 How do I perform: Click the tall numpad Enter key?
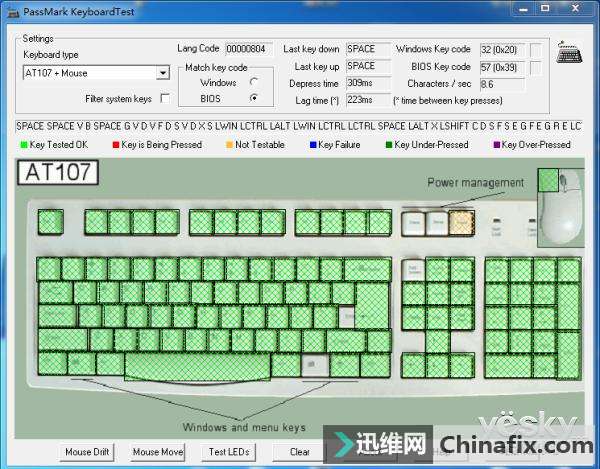coord(569,355)
